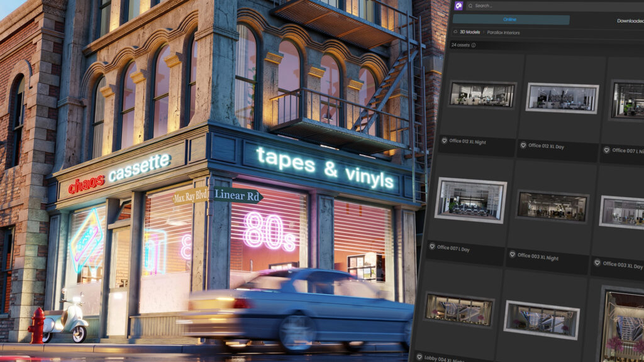Switch to the Downloaded tab

[x=630, y=21]
